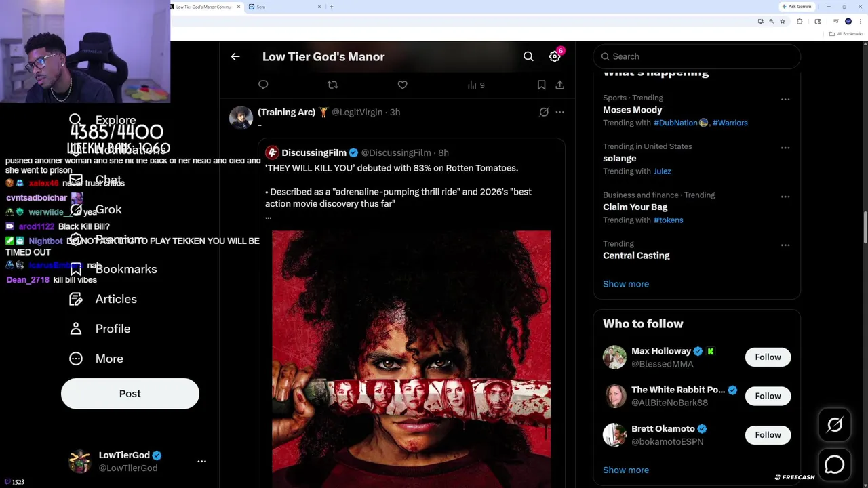The image size is (868, 488).
Task: Share post with the upload arrow icon
Action: tap(559, 85)
